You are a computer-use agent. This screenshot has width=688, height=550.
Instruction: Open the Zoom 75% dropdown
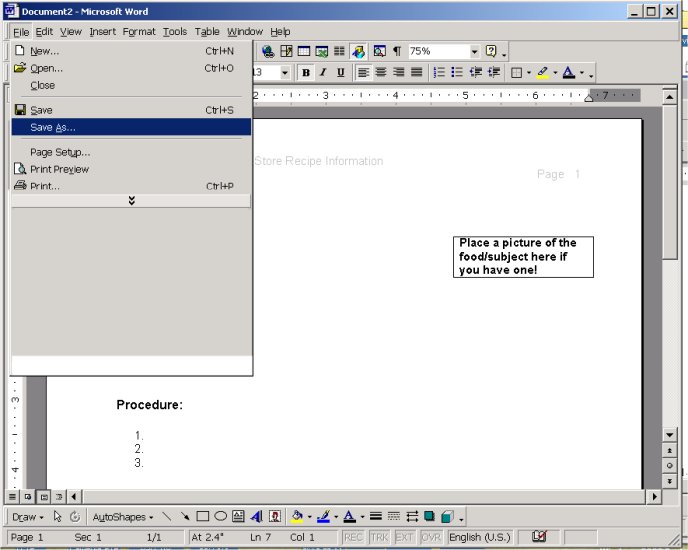473,51
